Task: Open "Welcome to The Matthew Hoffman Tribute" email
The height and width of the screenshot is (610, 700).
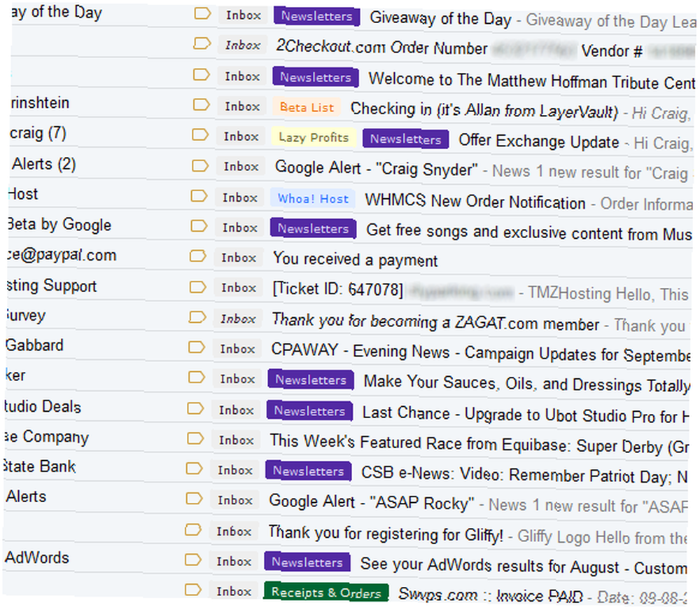Action: tap(532, 81)
